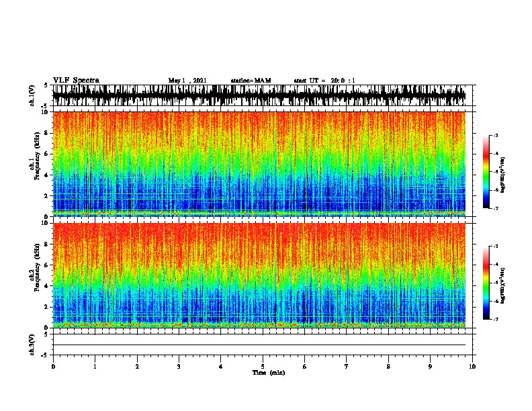Click the ch.1 colorbar "log(PSD)" unit label
This screenshot has height=411, width=532.
[x=503, y=175]
